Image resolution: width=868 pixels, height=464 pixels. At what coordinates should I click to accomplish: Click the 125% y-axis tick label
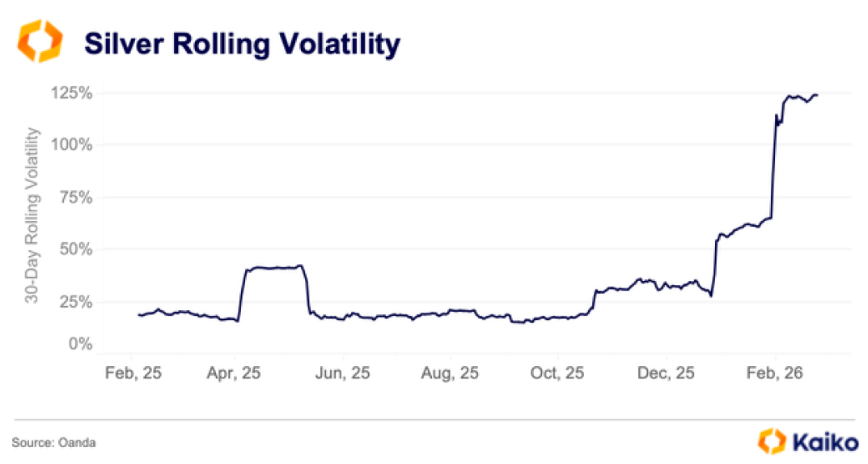pos(70,93)
